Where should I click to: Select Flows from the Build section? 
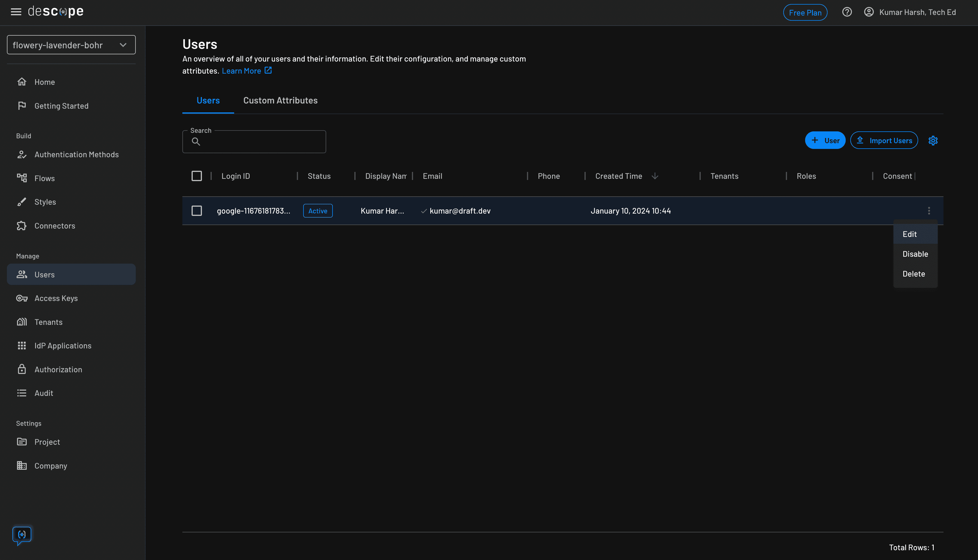pyautogui.click(x=45, y=178)
